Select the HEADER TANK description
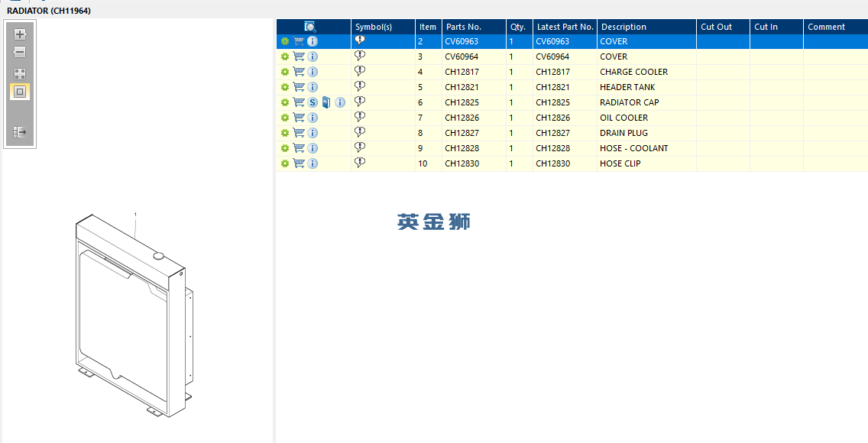This screenshot has width=868, height=443. tap(628, 87)
